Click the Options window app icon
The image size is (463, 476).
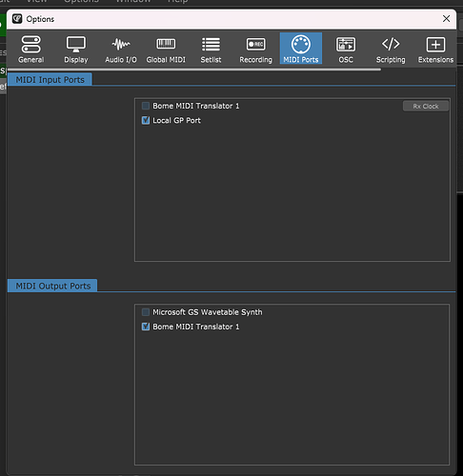[x=17, y=19]
